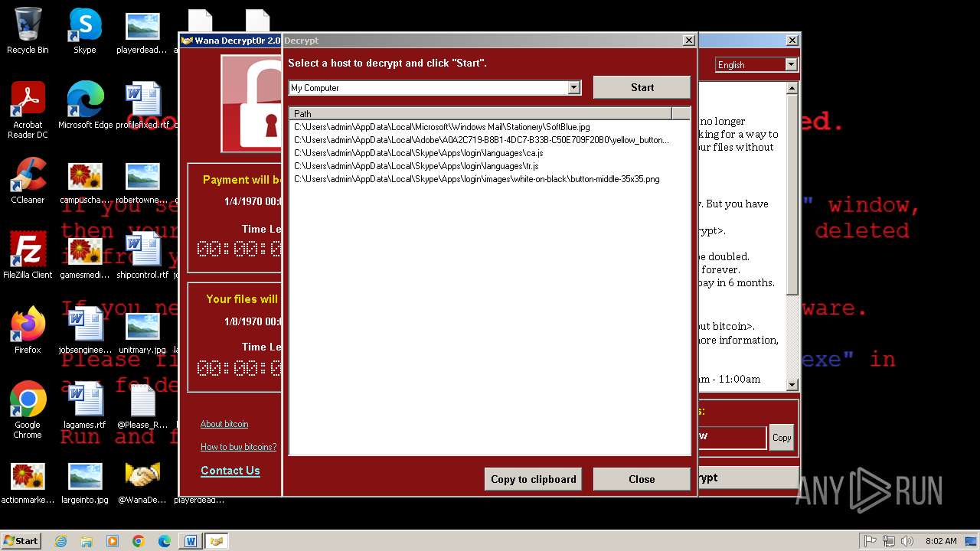Launch Microsoft Edge desktop shortcut
Viewport: 980px width, 551px height.
(x=85, y=105)
